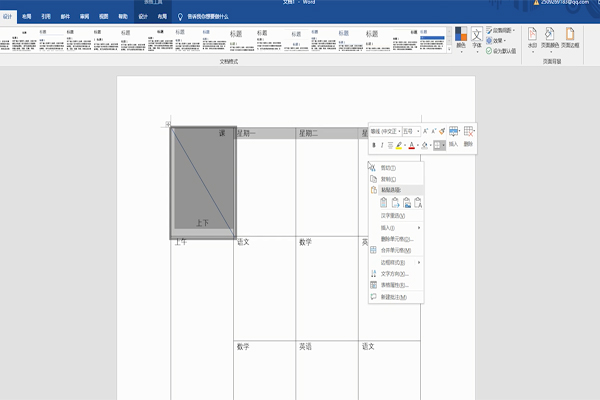This screenshot has width=600, height=400.
Task: Switch to the 审阅 ribbon tab
Action: pyautogui.click(x=85, y=16)
